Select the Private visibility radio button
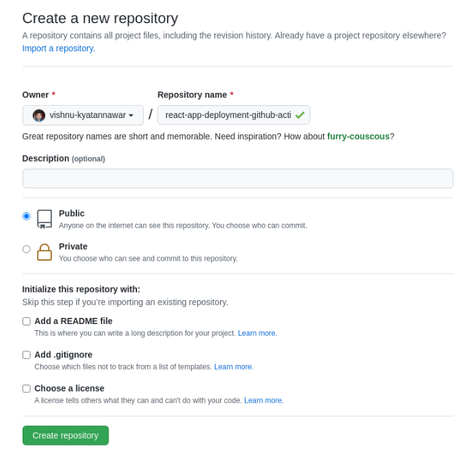The height and width of the screenshot is (455, 476). pyautogui.click(x=27, y=249)
